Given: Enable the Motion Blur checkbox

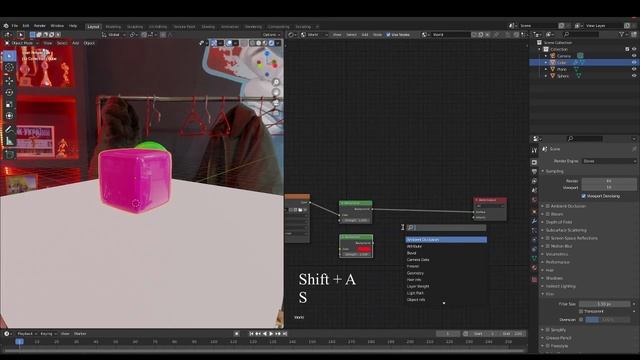Looking at the screenshot, I should (548, 246).
